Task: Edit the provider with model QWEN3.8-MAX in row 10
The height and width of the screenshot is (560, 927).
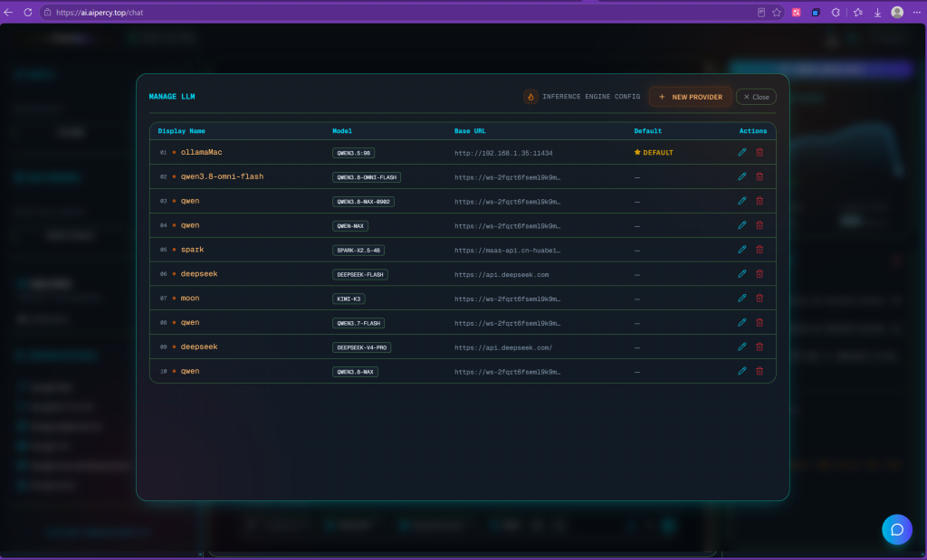Action: click(x=742, y=371)
